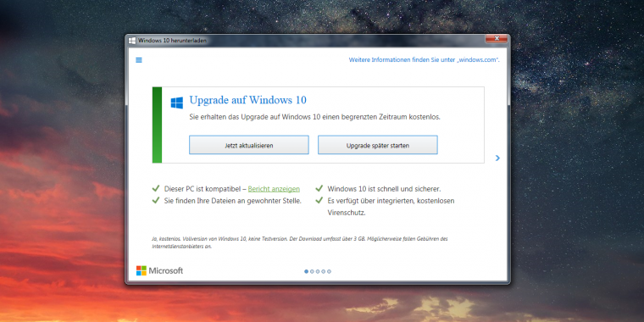
Task: Click the 'Windows 10 herunterladen' window title
Action: coord(173,41)
